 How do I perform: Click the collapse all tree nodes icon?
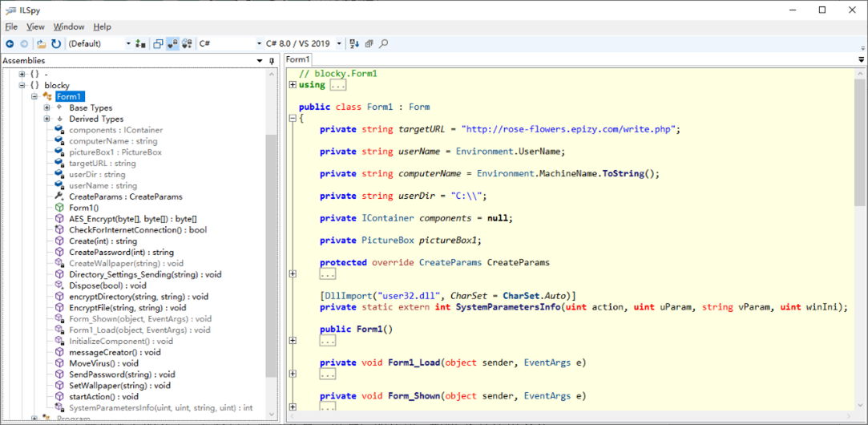tap(369, 43)
